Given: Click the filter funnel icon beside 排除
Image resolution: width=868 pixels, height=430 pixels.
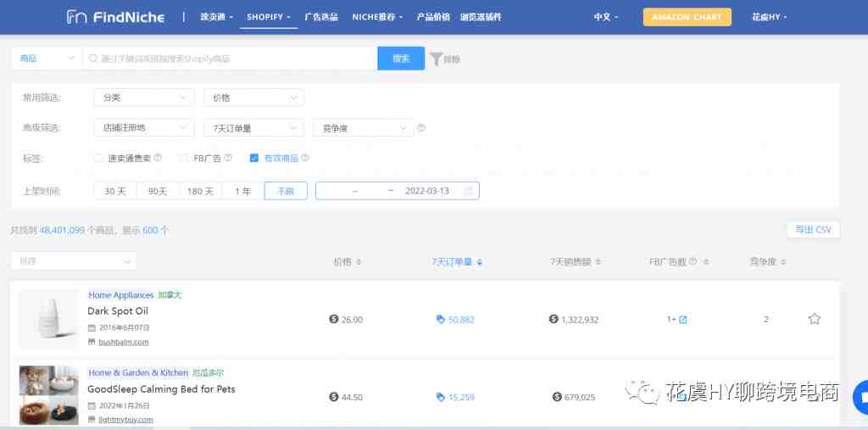Looking at the screenshot, I should coord(436,59).
